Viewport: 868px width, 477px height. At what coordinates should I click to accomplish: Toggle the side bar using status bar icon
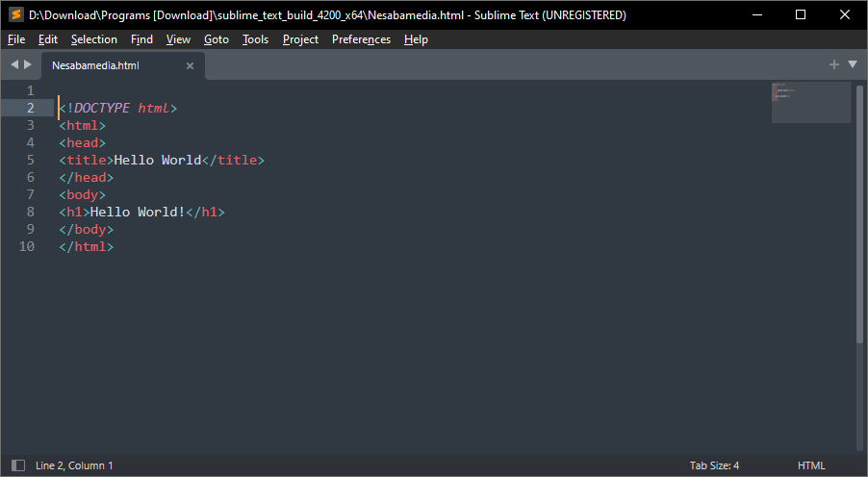point(15,465)
